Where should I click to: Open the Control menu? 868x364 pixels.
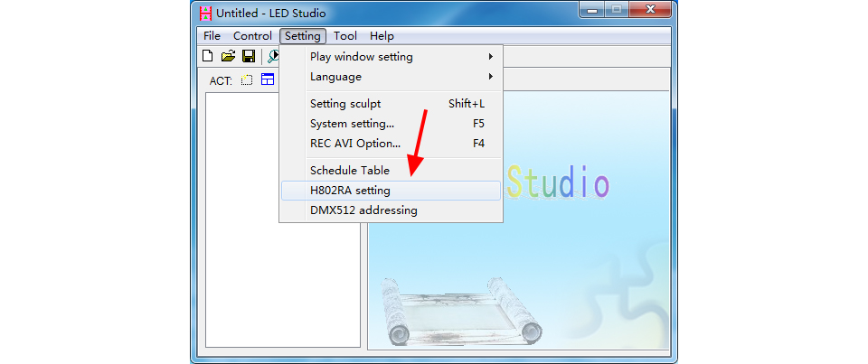[252, 36]
